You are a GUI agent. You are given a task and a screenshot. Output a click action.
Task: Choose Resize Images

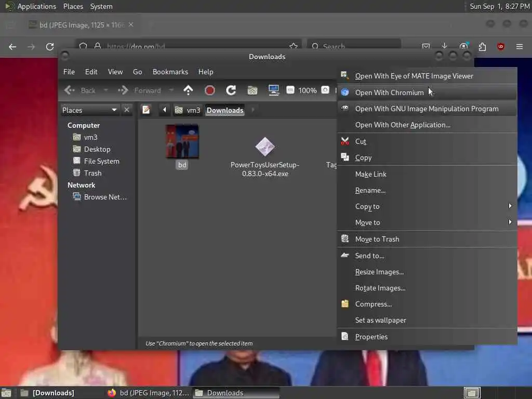[x=427, y=272]
